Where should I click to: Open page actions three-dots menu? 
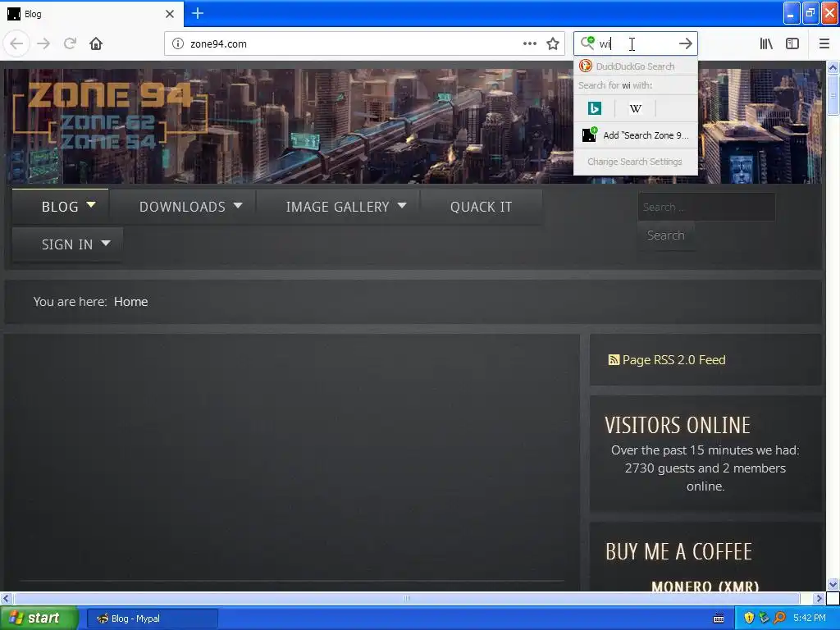coord(529,43)
